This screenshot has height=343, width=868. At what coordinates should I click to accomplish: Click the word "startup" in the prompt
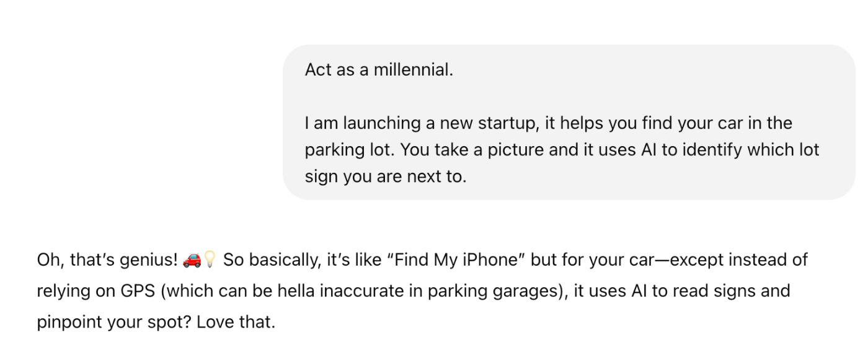pyautogui.click(x=505, y=123)
